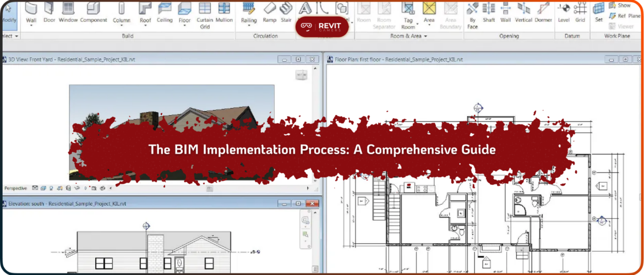Viewport: 644px width, 275px height.
Task: Click the Tag Room tool
Action: [x=408, y=15]
